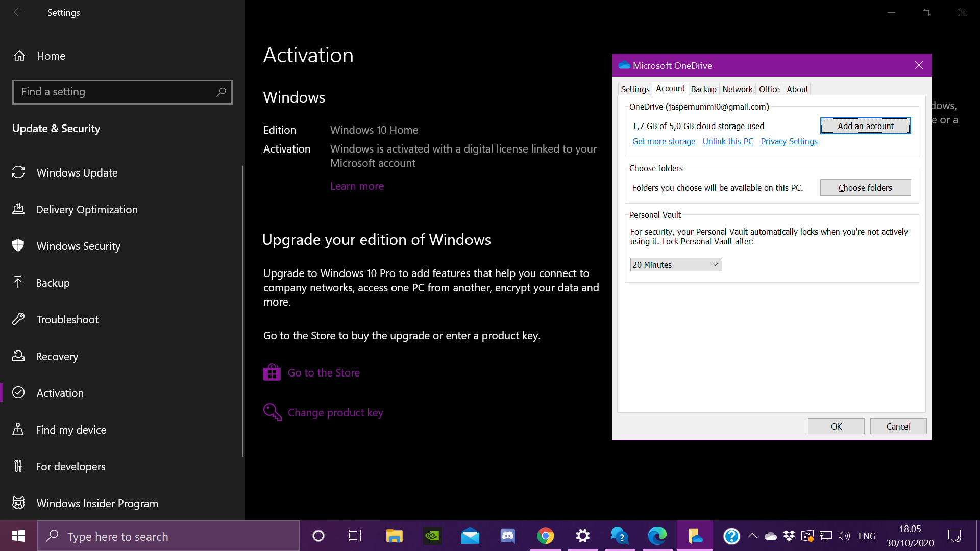Click the Settings sidebar scrollbar
This screenshot has height=551, width=980.
[242, 310]
